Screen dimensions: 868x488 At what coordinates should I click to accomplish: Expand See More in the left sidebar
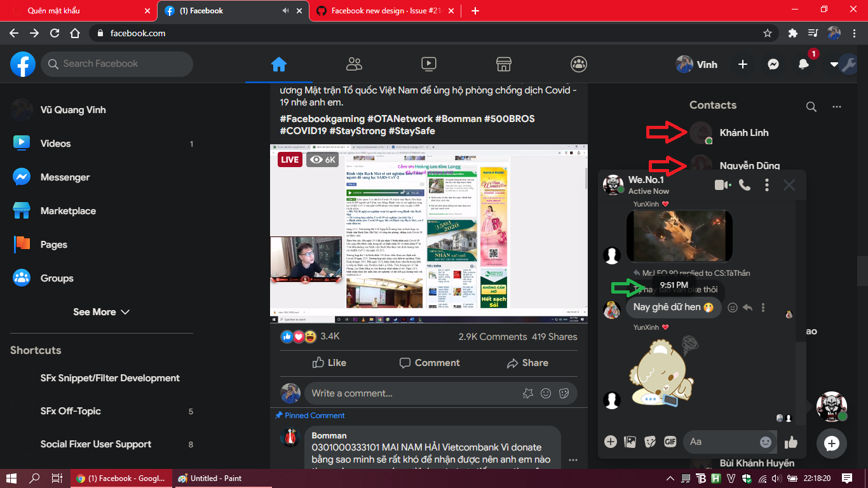pyautogui.click(x=102, y=311)
